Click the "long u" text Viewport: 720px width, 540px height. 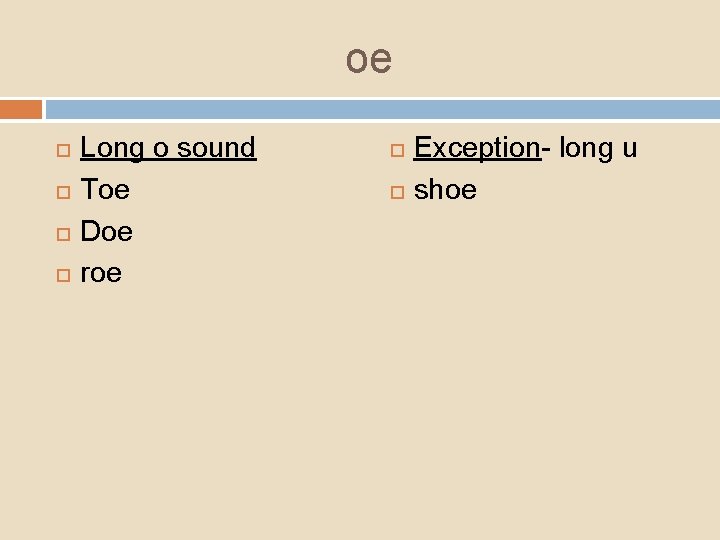[597, 148]
